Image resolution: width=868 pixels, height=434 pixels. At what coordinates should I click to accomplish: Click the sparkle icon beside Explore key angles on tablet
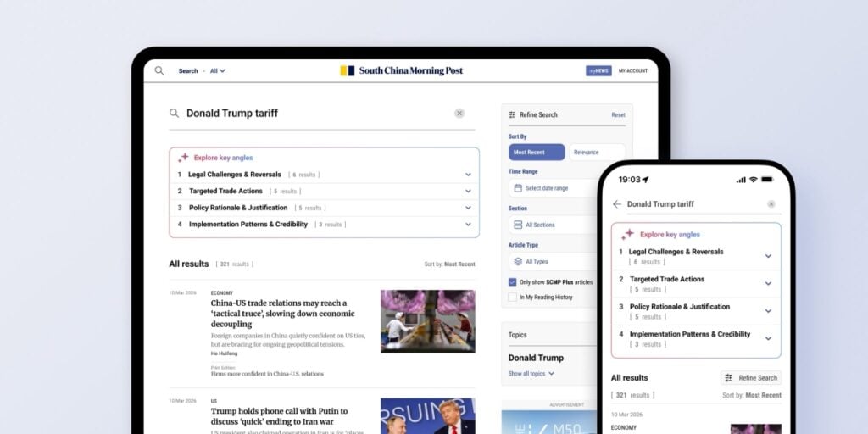(183, 158)
